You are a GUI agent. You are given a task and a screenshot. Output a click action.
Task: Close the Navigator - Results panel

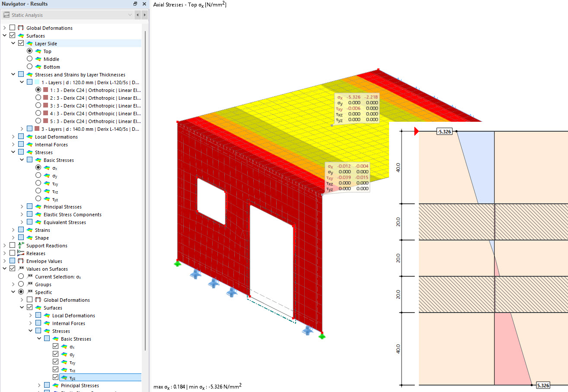pyautogui.click(x=144, y=4)
